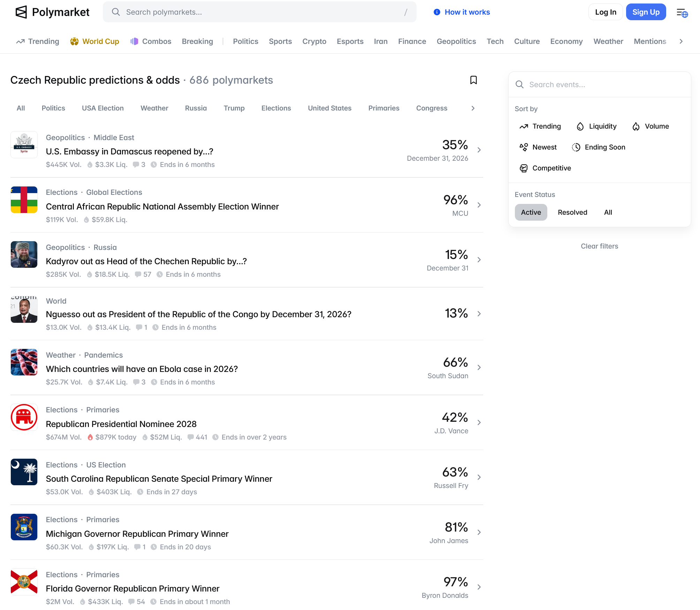The image size is (700, 610).
Task: Click the info icon beside How it works
Action: [437, 12]
